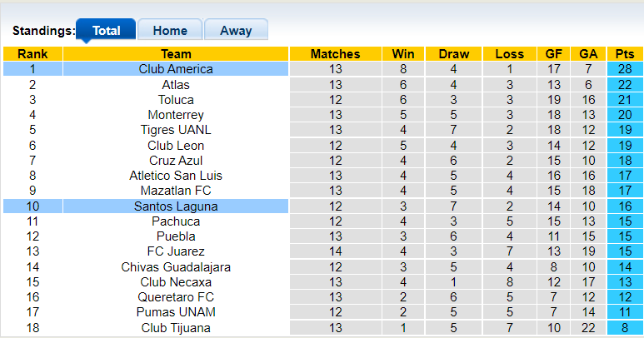644x338 pixels.
Task: Click the Matches column header
Action: 335,54
